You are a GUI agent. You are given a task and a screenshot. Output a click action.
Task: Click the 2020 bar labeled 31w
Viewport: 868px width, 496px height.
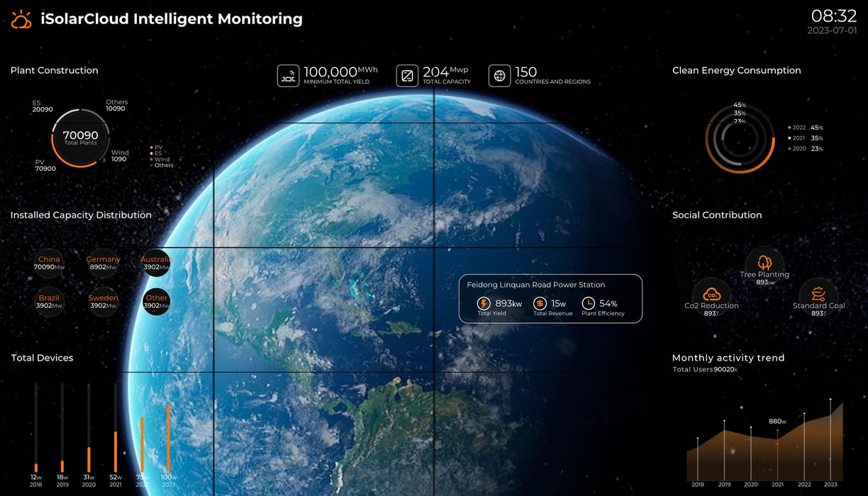pyautogui.click(x=89, y=427)
